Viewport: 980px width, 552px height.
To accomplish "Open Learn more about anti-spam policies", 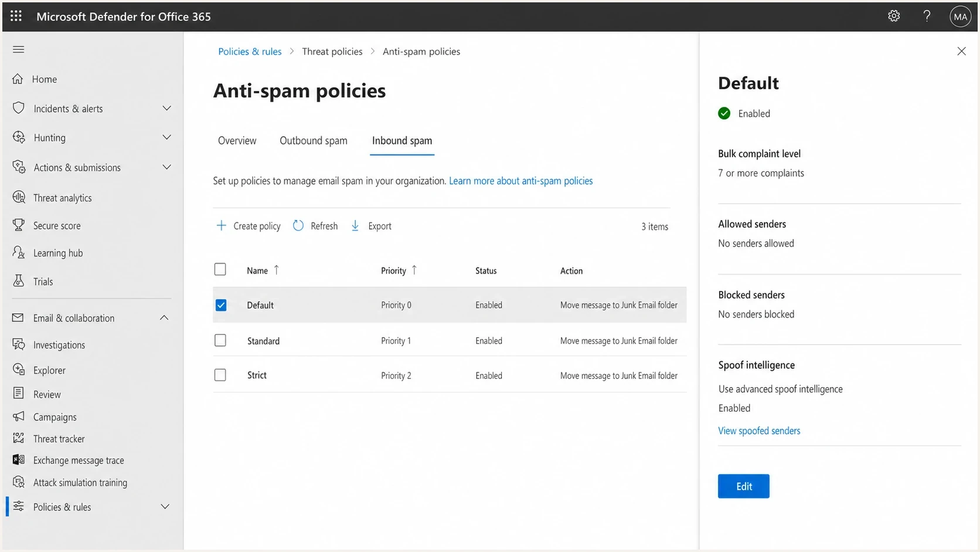I will click(521, 181).
